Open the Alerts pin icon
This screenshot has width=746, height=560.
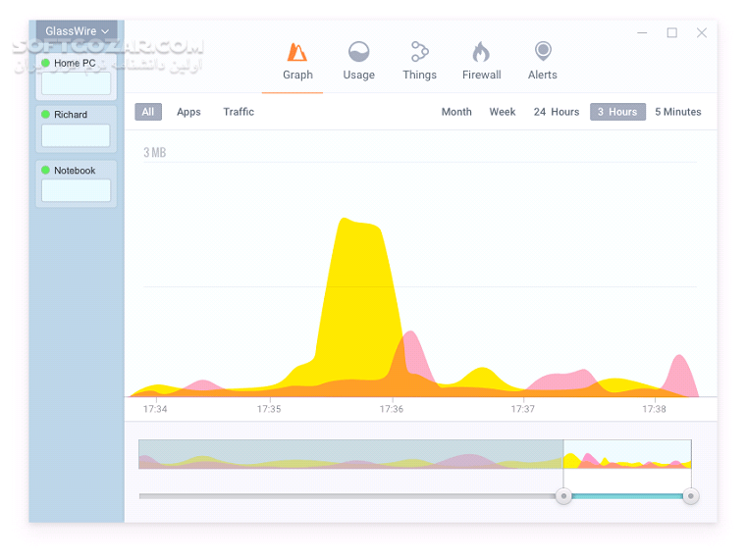(x=542, y=51)
